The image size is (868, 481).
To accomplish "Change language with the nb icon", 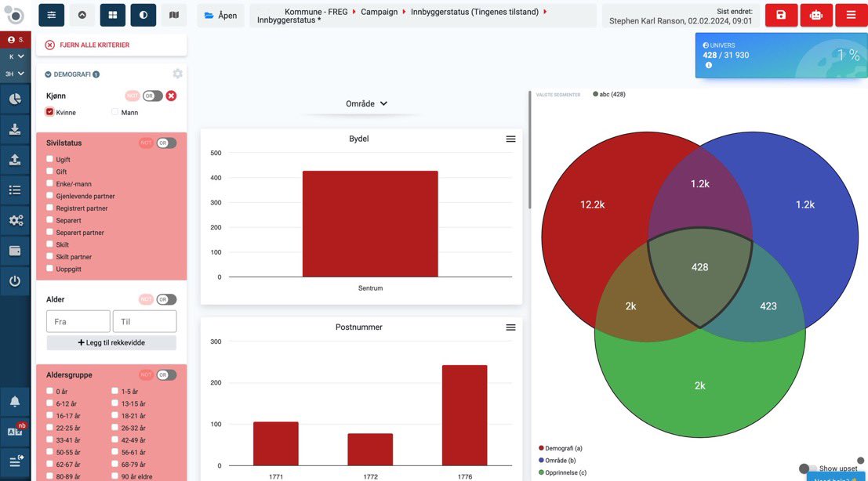I will coord(15,431).
